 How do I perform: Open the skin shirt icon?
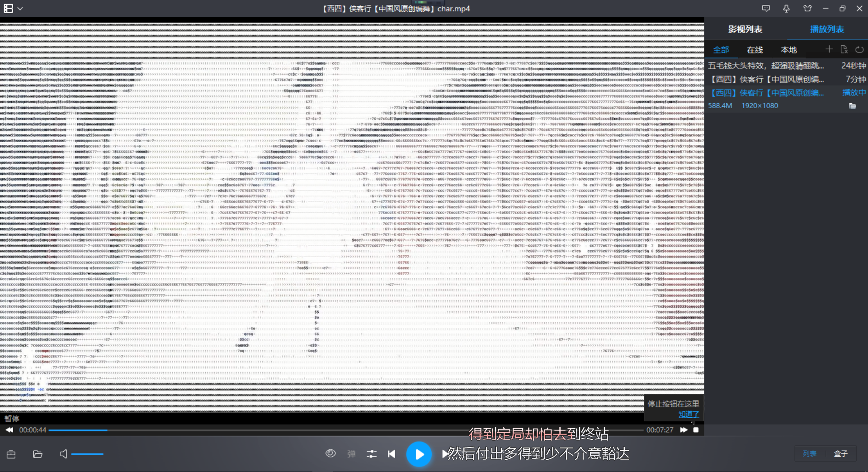[x=807, y=9]
